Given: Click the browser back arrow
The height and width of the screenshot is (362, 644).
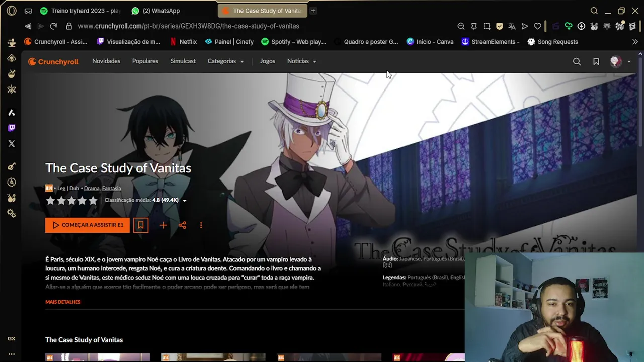Looking at the screenshot, I should pyautogui.click(x=28, y=26).
